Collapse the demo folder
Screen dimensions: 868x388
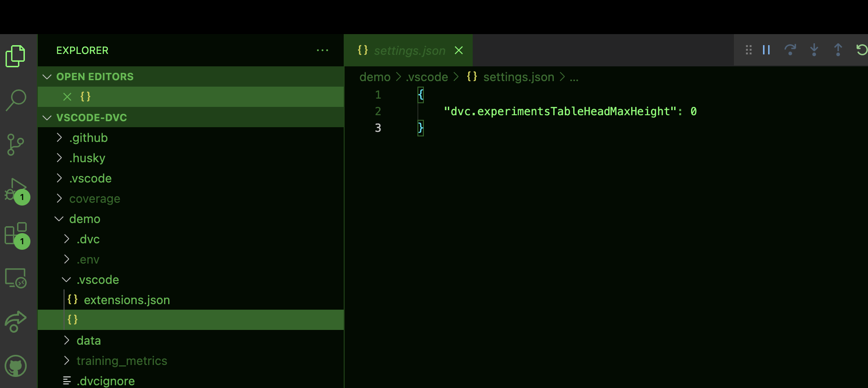59,219
